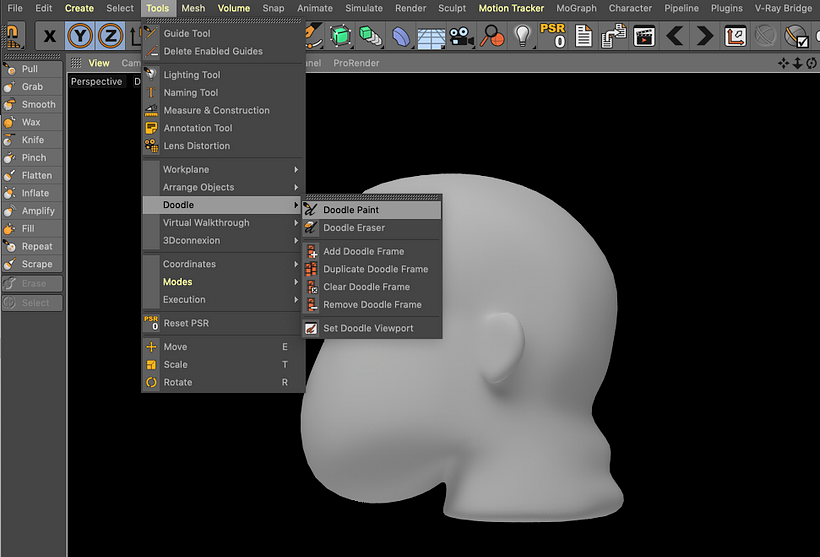Click the viewport pan move icon
820x557 pixels.
click(783, 63)
